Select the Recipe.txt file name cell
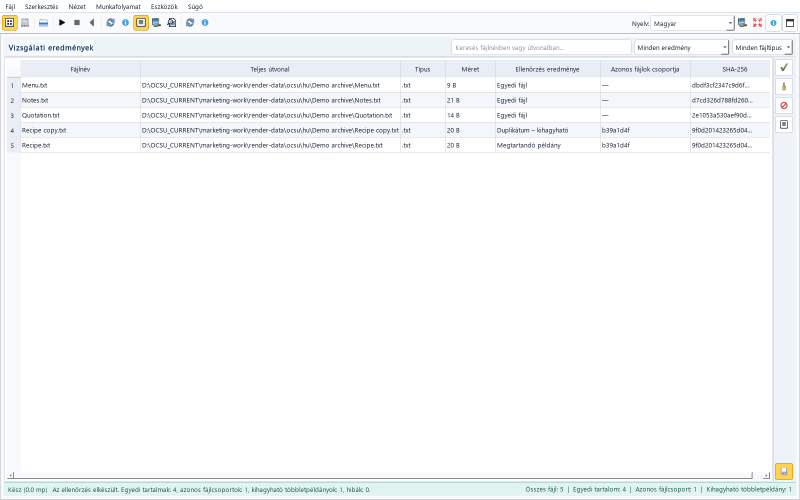800x500 pixels. 80,145
